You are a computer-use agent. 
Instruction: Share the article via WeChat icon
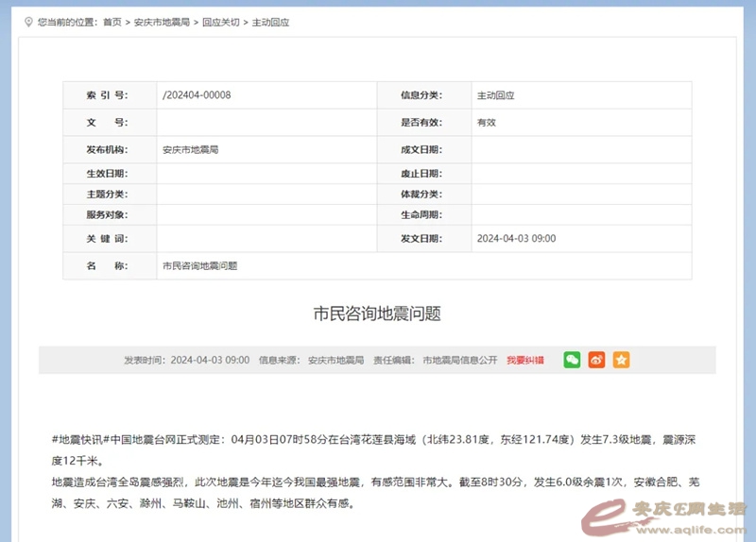click(x=572, y=360)
